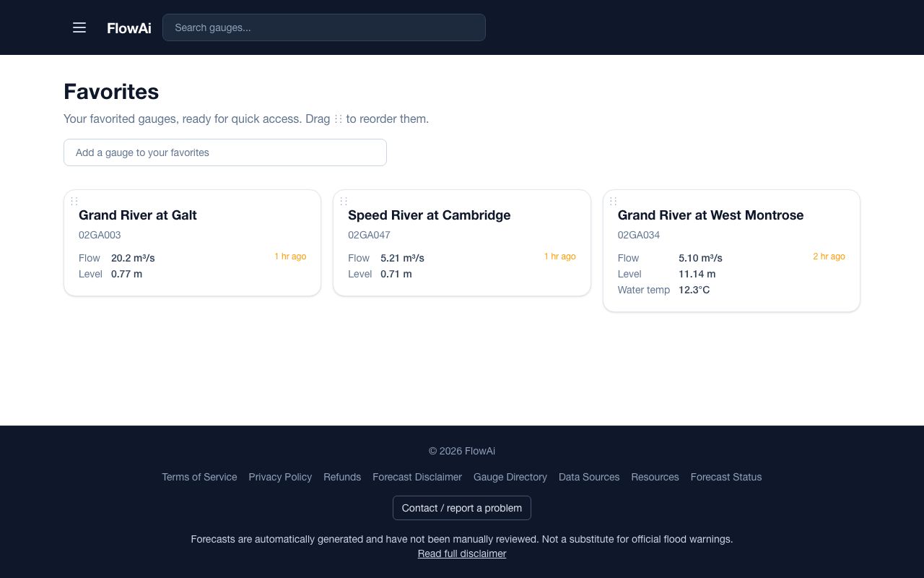924x578 pixels.
Task: Open the hamburger menu icon
Action: tap(79, 27)
